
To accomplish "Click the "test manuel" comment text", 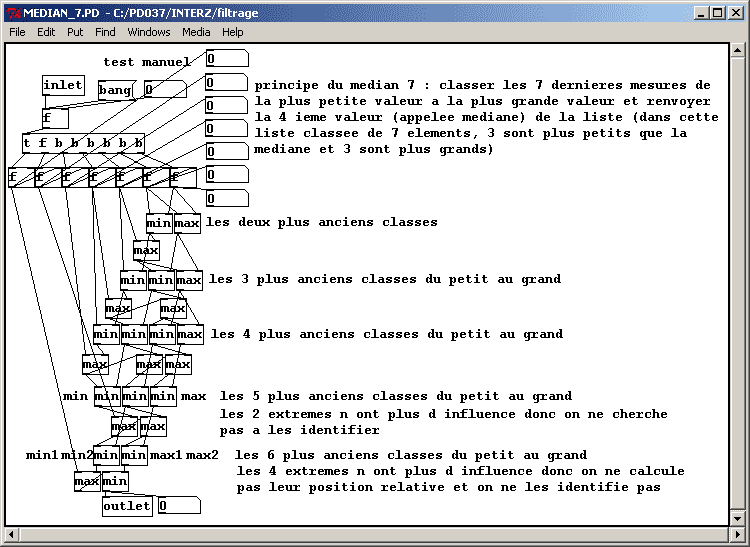I will pyautogui.click(x=147, y=62).
